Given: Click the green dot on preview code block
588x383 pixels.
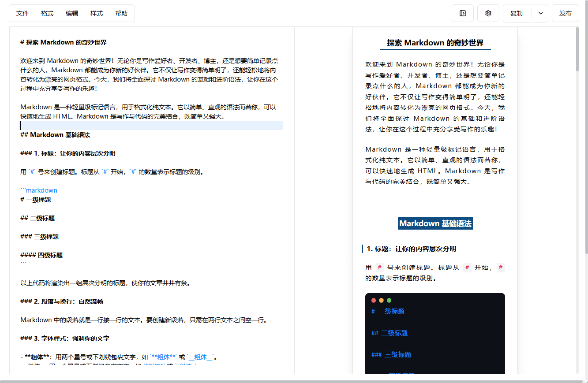Looking at the screenshot, I should point(389,301).
